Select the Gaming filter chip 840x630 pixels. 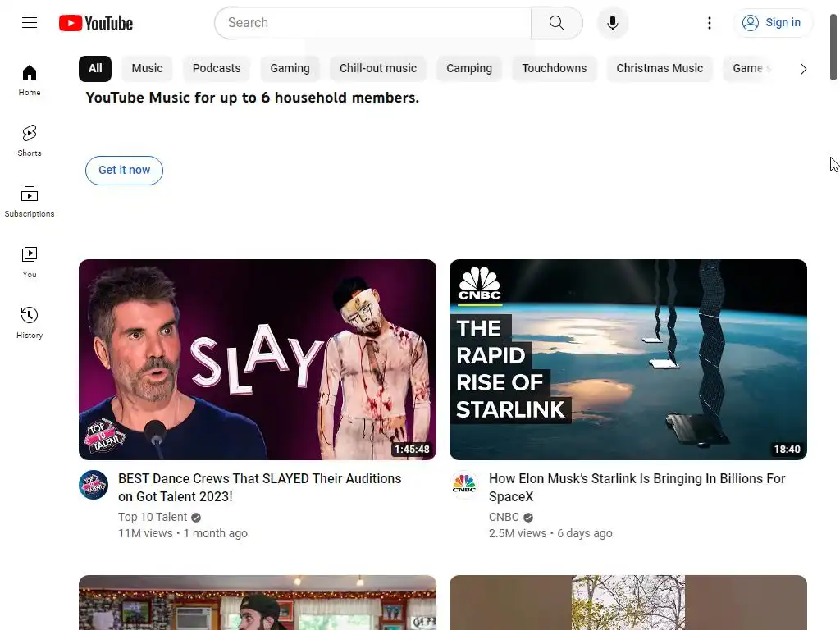pyautogui.click(x=290, y=69)
